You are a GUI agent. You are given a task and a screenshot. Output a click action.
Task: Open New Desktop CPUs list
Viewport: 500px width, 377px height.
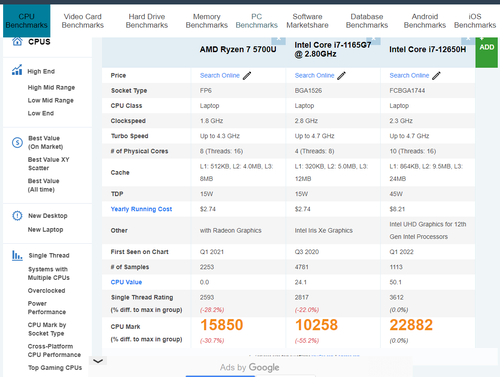[48, 216]
